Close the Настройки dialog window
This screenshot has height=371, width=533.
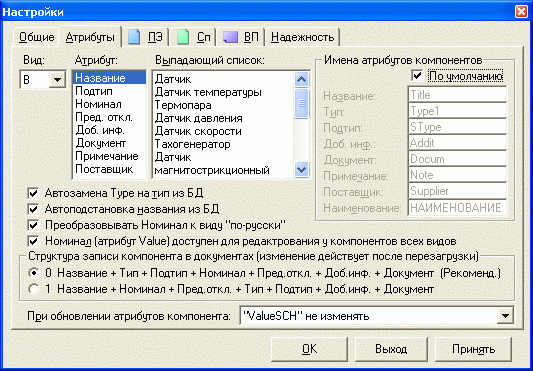(521, 11)
